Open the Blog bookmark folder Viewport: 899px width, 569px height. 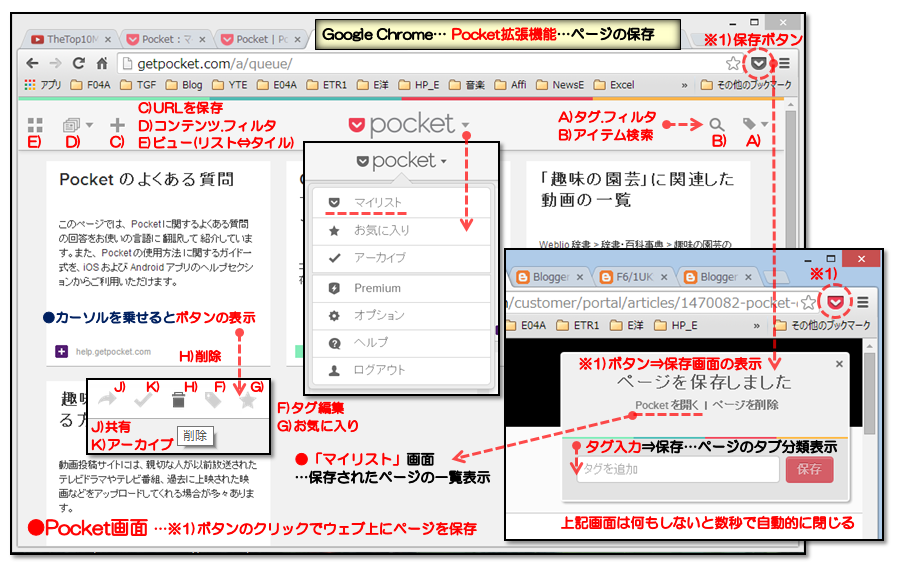click(185, 85)
